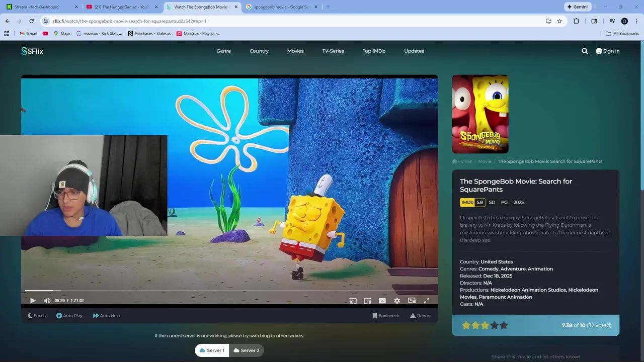Open a new browser tab
644x362 pixels.
[x=328, y=7]
